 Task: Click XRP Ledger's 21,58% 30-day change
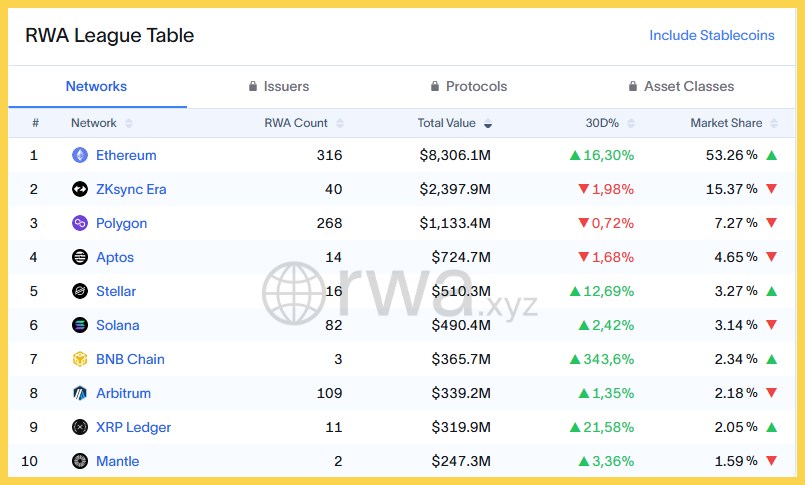coord(608,426)
